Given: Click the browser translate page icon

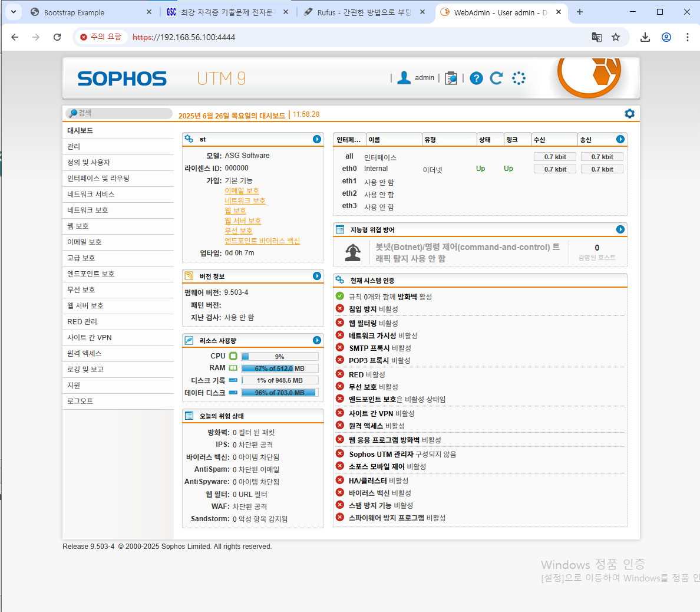Looking at the screenshot, I should (x=596, y=37).
